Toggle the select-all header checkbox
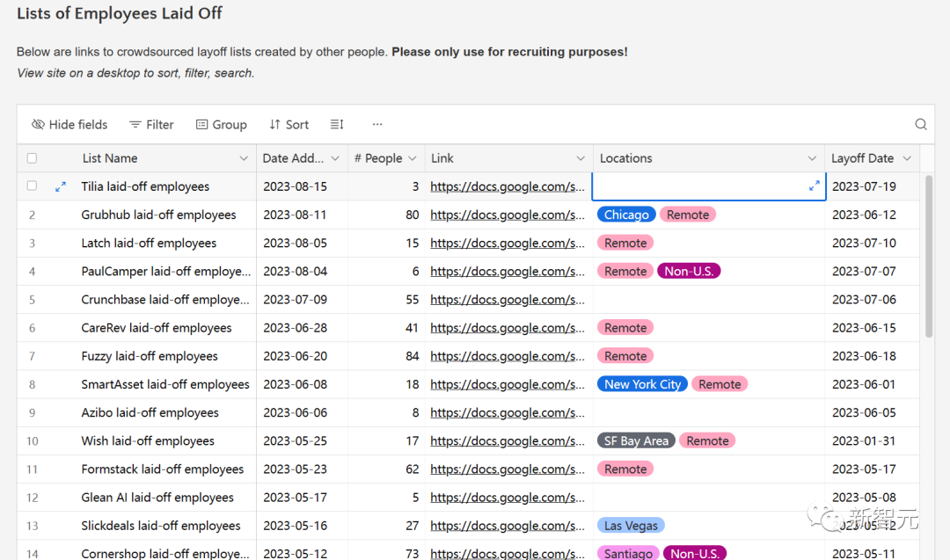This screenshot has height=560, width=950. click(33, 158)
